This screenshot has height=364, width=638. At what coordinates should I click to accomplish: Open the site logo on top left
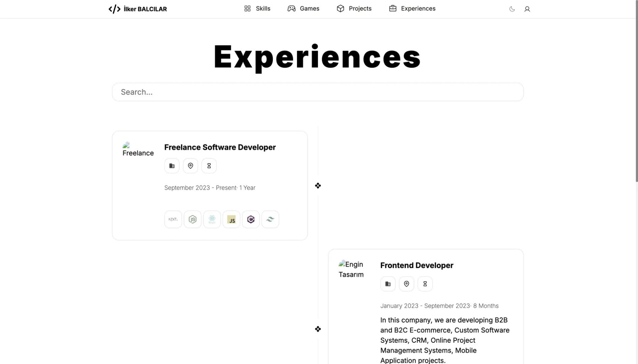point(137,9)
